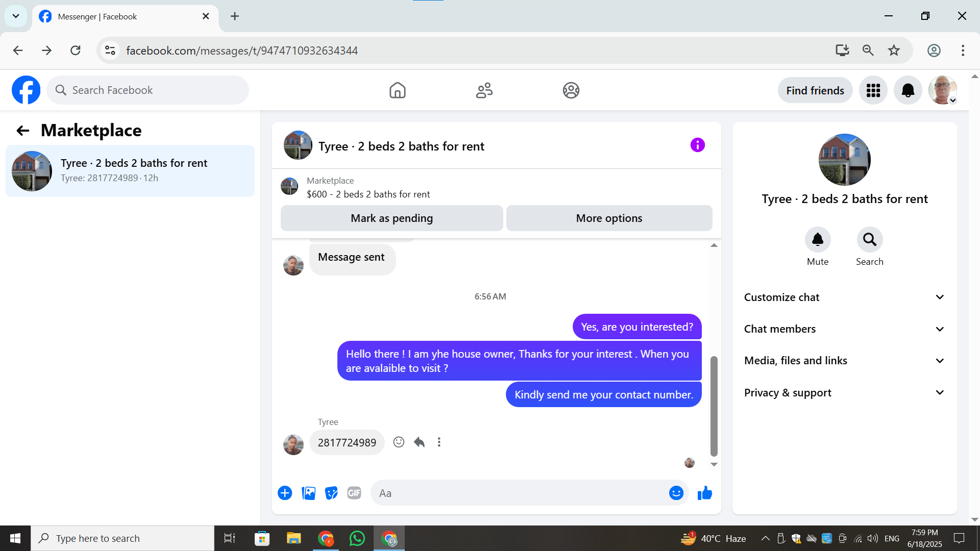
Task: Open Microsoft Store from the taskbar
Action: tap(262, 538)
